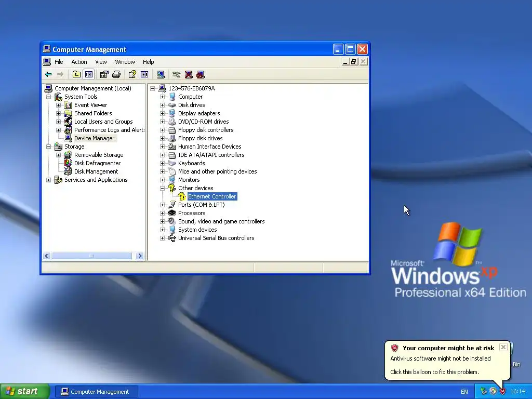Image resolution: width=532 pixels, height=399 pixels.
Task: Restore the inner console child window
Action: tap(354, 62)
